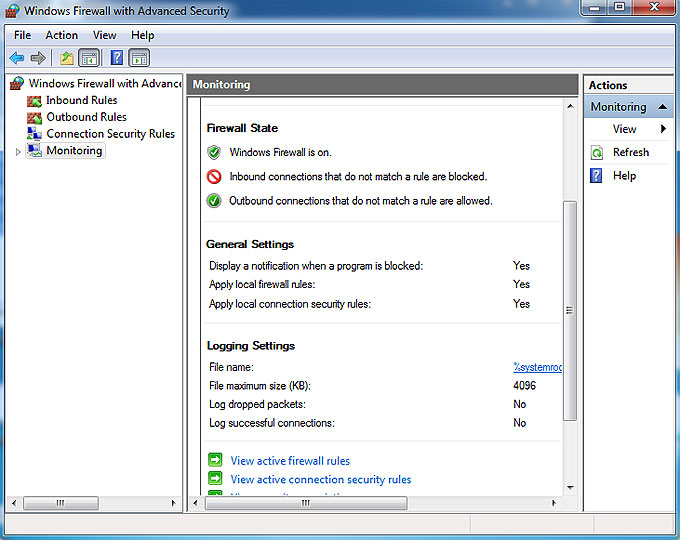Click Refresh in the Actions pane
The image size is (680, 540).
pos(630,152)
